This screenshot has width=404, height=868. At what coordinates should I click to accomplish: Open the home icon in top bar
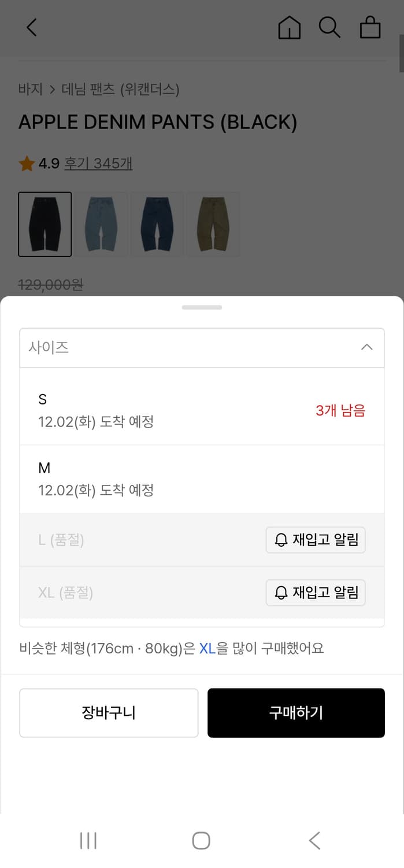(289, 27)
